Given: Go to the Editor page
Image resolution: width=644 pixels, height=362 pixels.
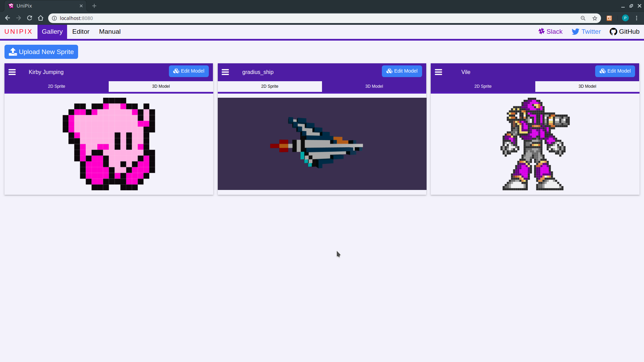Looking at the screenshot, I should pos(80,31).
